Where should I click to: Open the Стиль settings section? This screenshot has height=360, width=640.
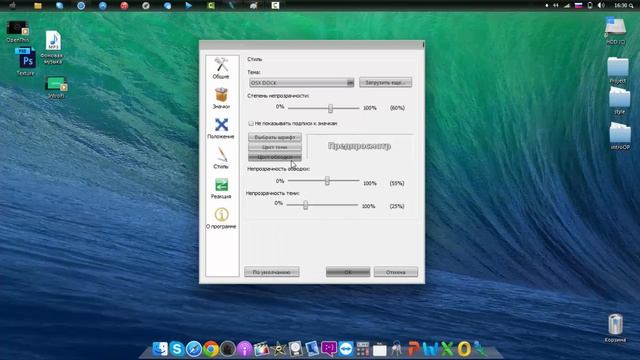(x=221, y=158)
